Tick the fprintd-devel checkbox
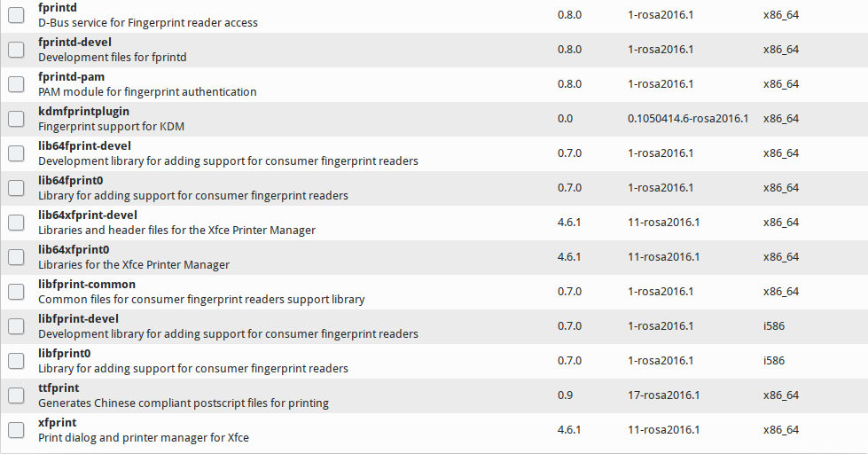The height and width of the screenshot is (454, 868). point(16,50)
